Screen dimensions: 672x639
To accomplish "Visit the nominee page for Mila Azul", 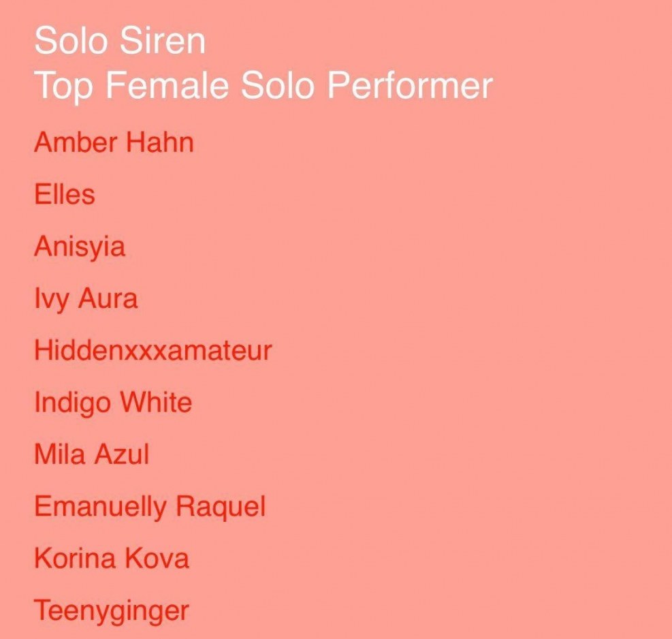I will [91, 454].
